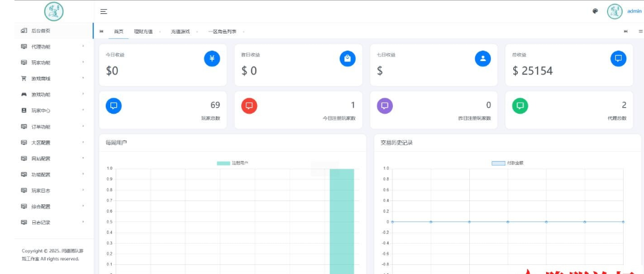The width and height of the screenshot is (644, 274).
Task: Close the 理财充值 tab
Action: [x=160, y=32]
